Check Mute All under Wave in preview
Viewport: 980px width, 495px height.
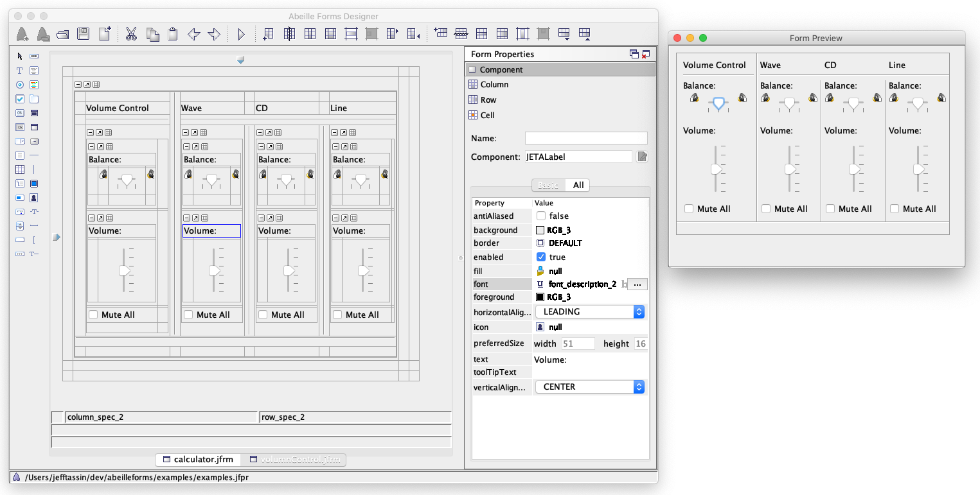[x=766, y=209]
